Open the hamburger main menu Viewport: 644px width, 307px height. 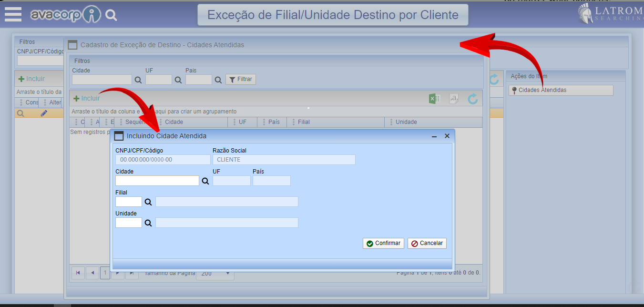(x=13, y=14)
